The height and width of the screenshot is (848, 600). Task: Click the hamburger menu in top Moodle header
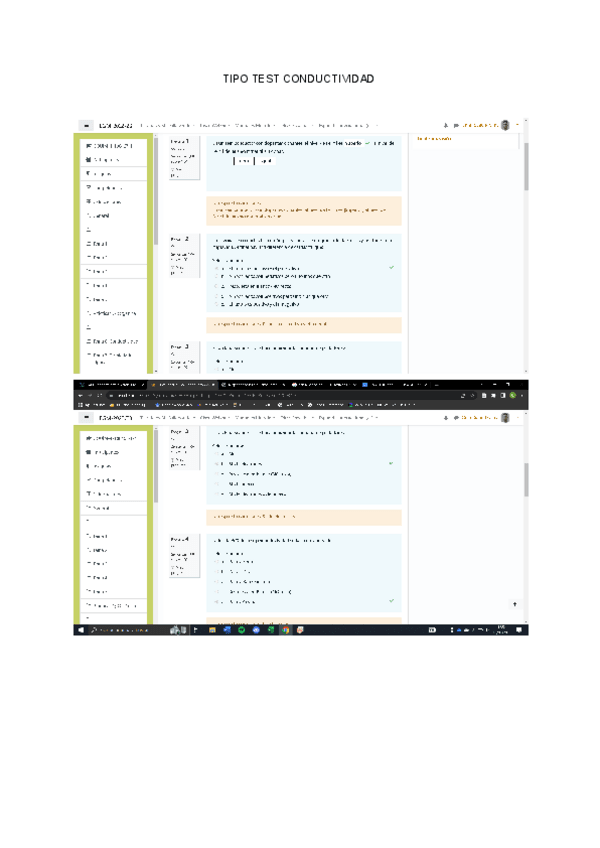(87, 125)
